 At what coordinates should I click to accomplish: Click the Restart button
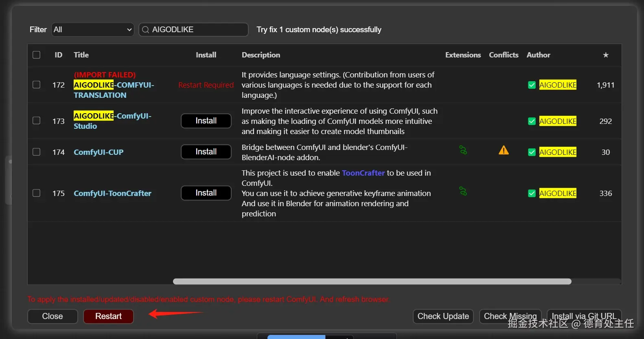tap(108, 317)
